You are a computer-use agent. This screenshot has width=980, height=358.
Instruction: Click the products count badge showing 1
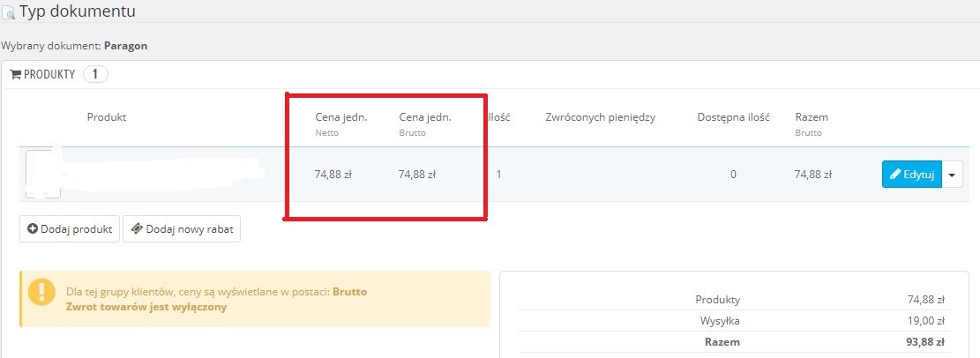[x=95, y=75]
